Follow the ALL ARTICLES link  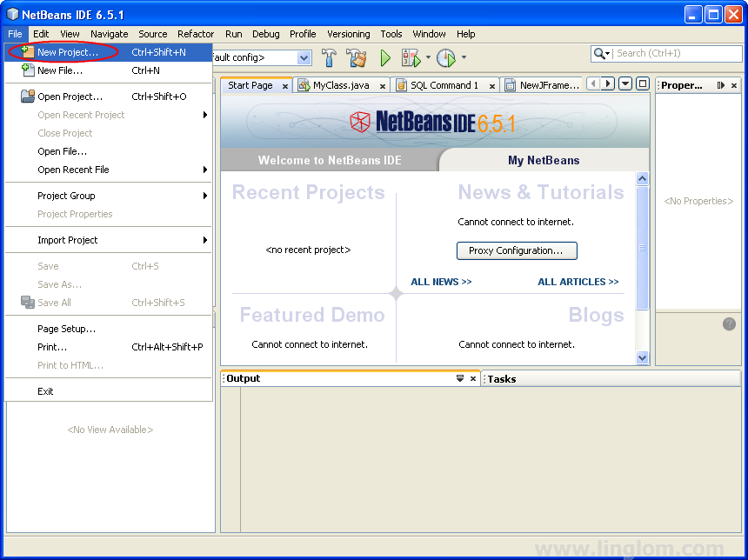(578, 282)
